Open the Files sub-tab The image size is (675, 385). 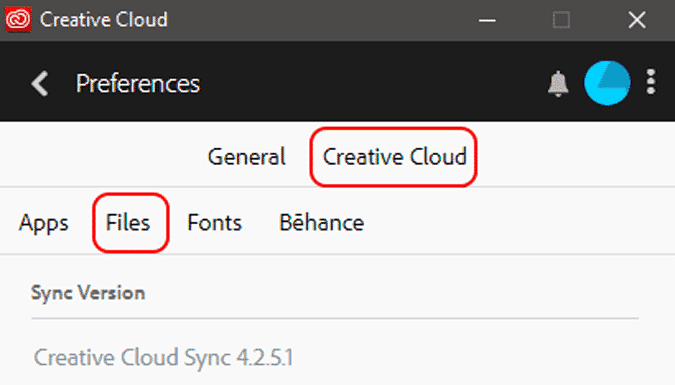pos(128,223)
